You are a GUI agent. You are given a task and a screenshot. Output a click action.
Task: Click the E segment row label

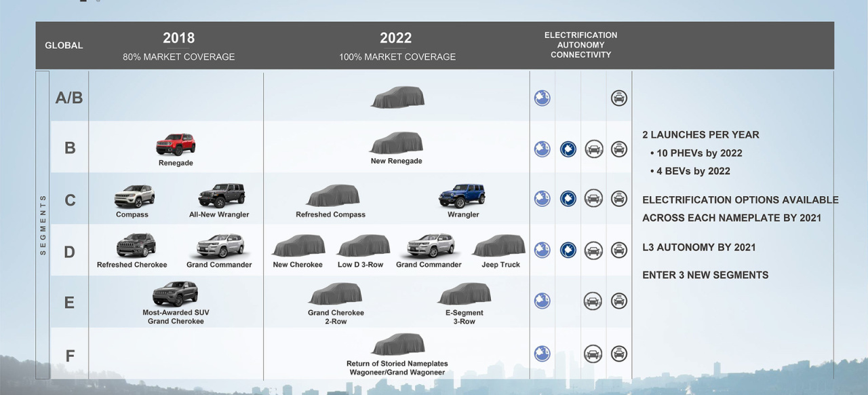(69, 302)
